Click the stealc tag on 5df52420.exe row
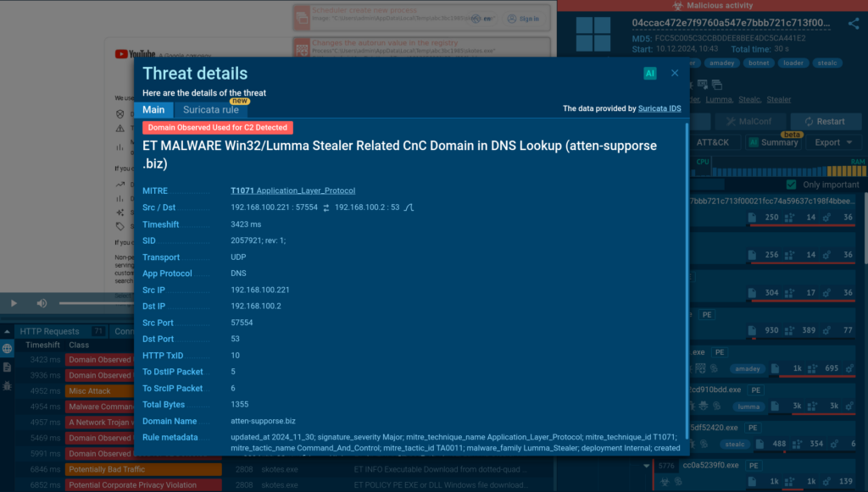Image resolution: width=868 pixels, height=492 pixels. point(735,444)
